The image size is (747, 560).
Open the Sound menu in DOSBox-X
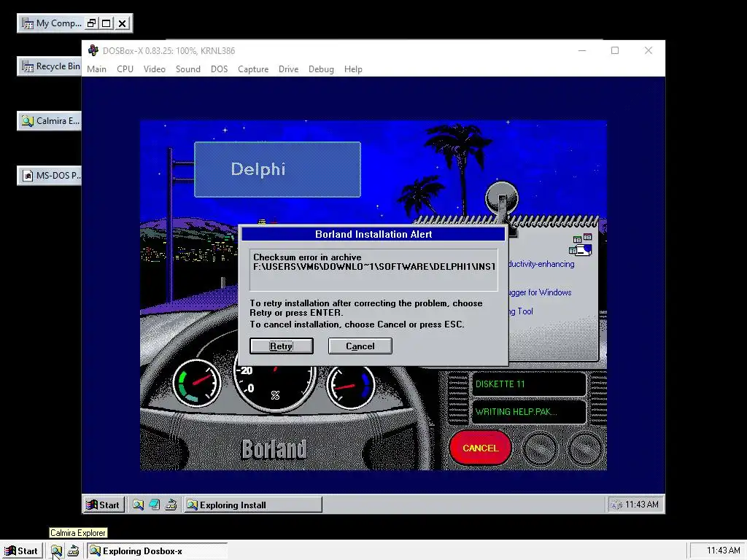point(187,69)
